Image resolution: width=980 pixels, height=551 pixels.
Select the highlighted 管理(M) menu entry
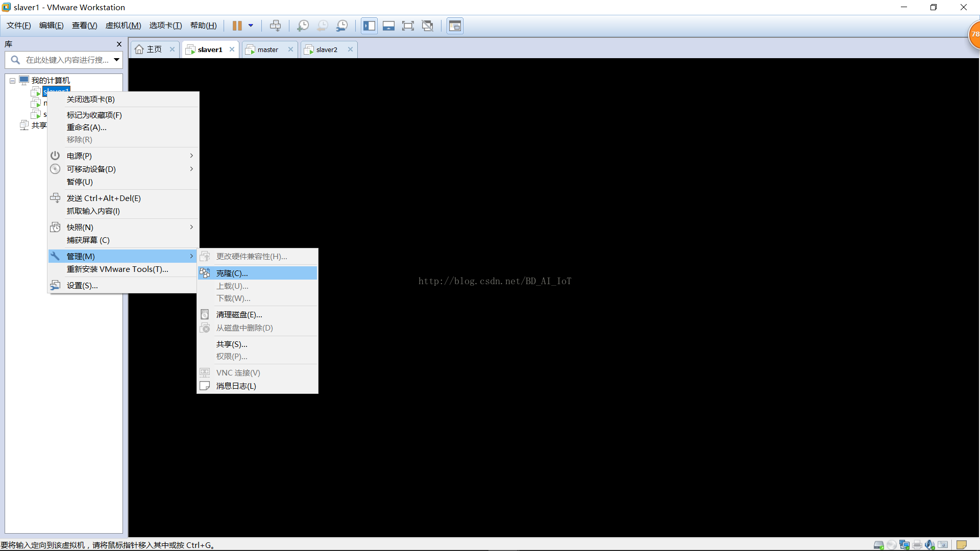pyautogui.click(x=123, y=256)
